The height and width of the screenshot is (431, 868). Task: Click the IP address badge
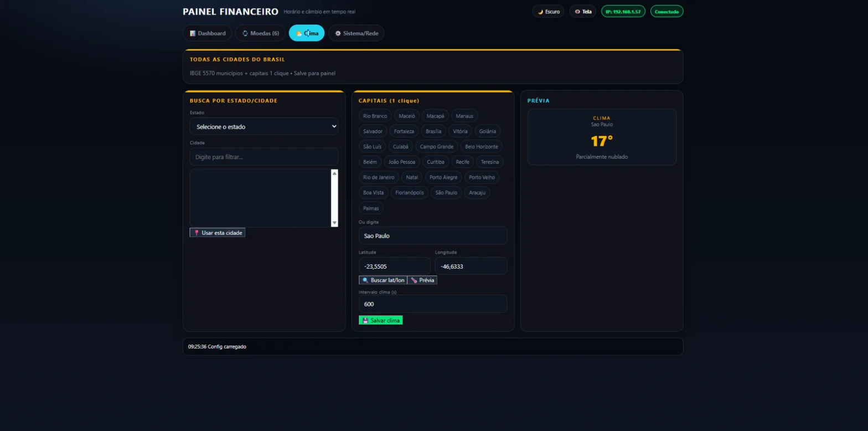coord(623,11)
